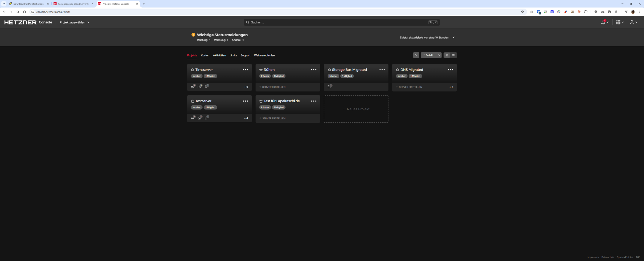The height and width of the screenshot is (261, 644).
Task: Open the notifications bell with red badge
Action: click(603, 22)
